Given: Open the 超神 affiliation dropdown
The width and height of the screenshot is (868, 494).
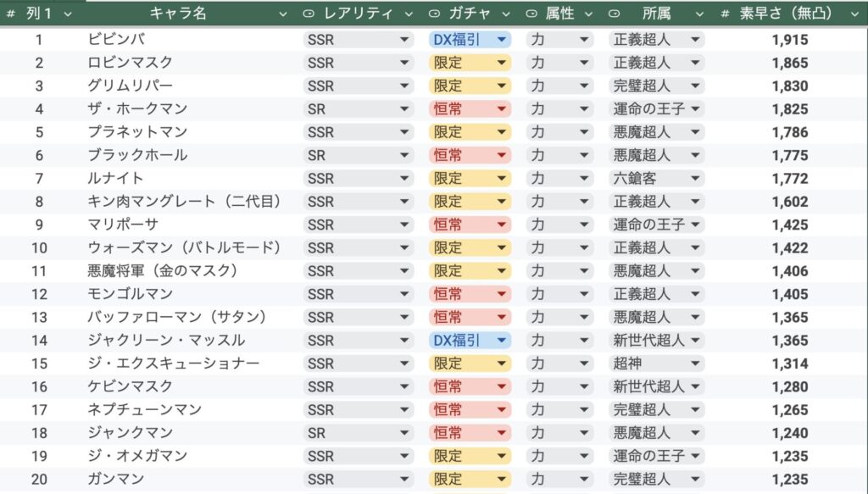Looking at the screenshot, I should [x=695, y=364].
